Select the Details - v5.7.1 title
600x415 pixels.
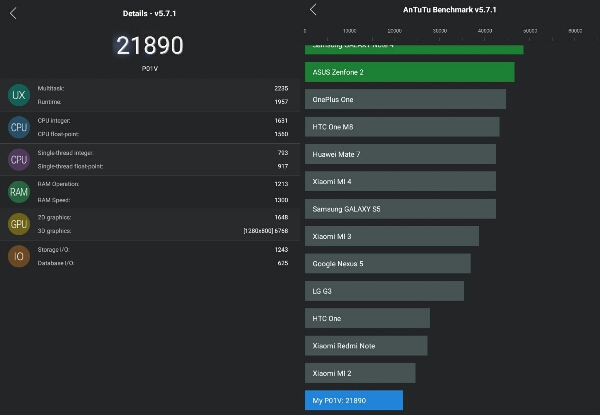tap(149, 13)
